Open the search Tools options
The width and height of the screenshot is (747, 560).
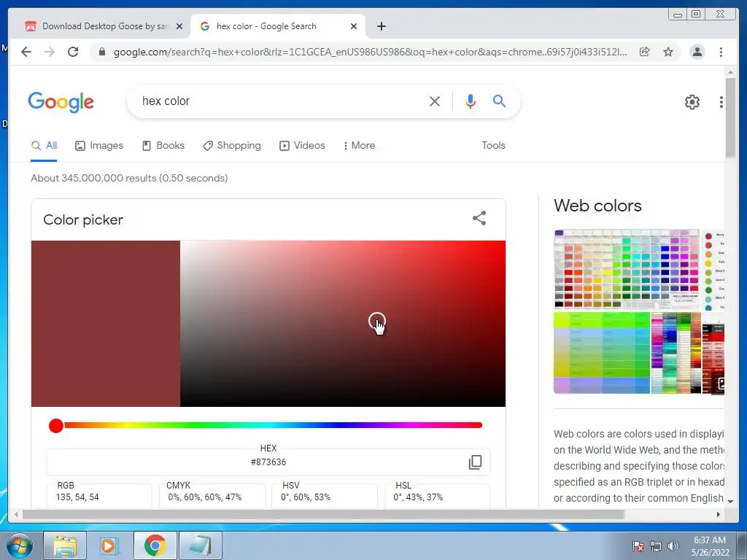(x=493, y=146)
